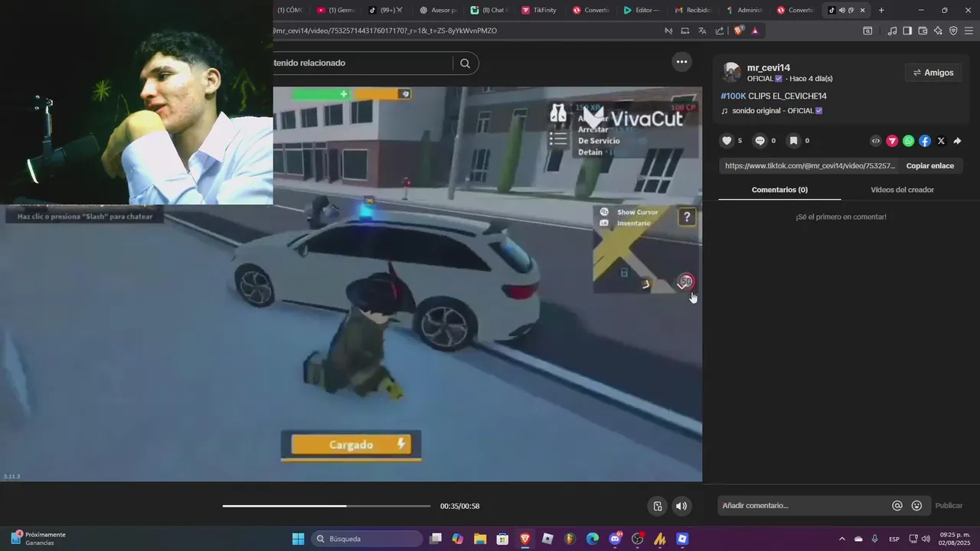Viewport: 980px width, 551px height.
Task: Click the Copiar enlace button
Action: click(x=929, y=165)
